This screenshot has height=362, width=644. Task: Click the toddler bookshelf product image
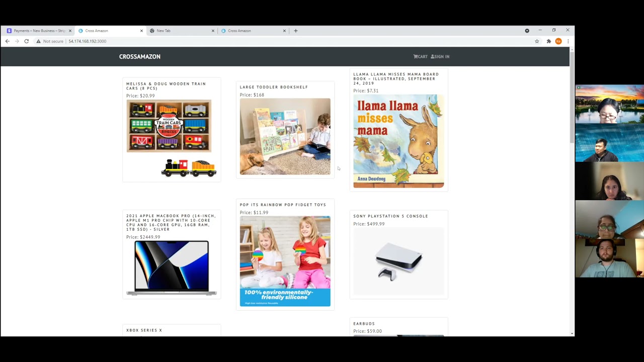click(285, 137)
